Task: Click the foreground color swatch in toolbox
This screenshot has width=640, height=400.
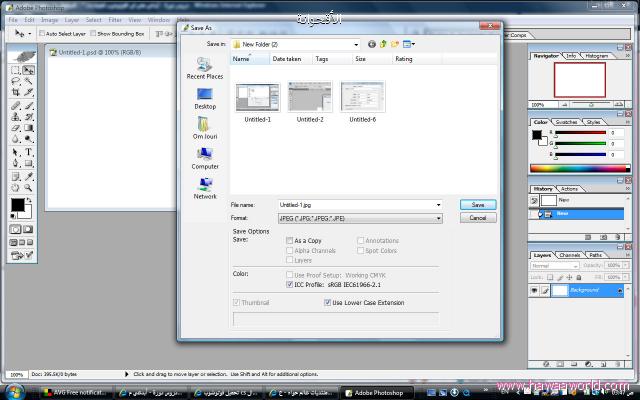Action: tap(17, 205)
